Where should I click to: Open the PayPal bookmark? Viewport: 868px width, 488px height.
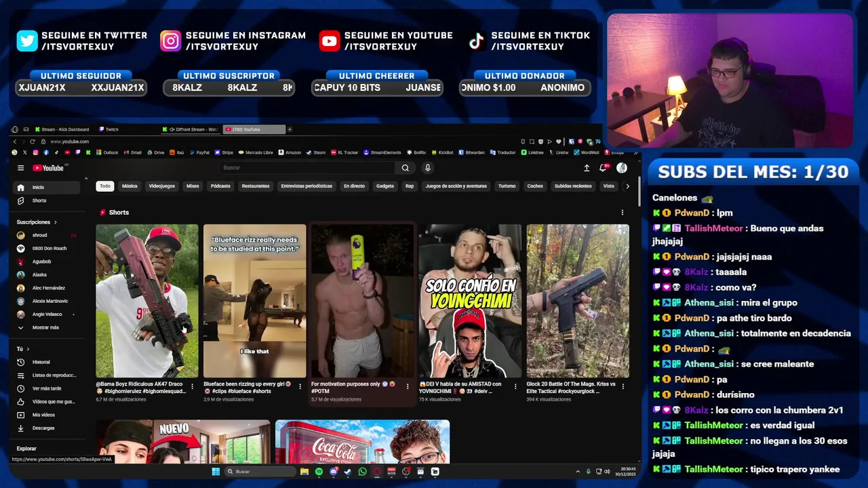click(199, 152)
